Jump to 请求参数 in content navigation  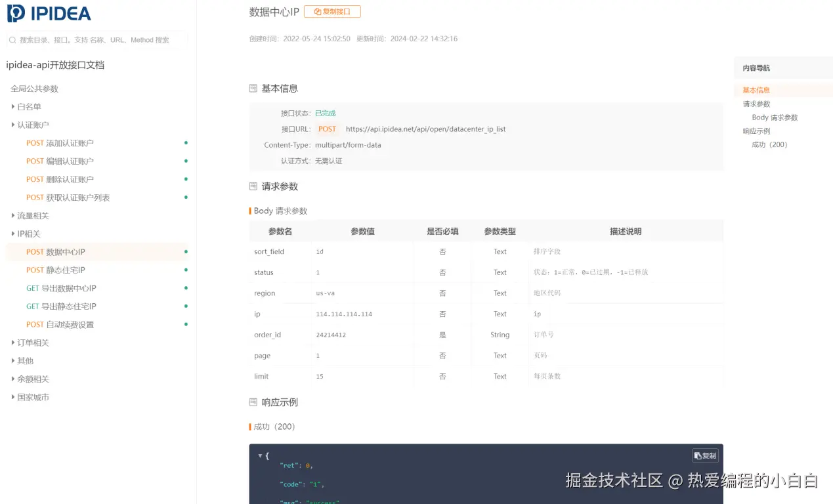[756, 104]
